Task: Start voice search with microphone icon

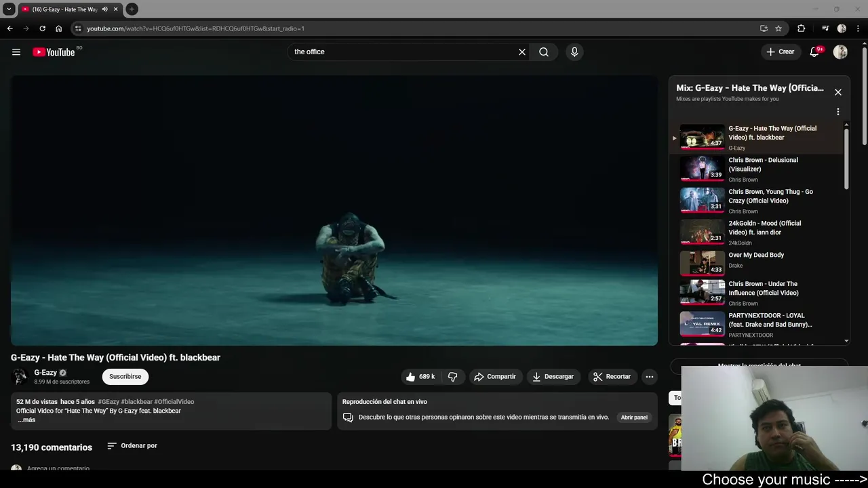Action: point(574,52)
